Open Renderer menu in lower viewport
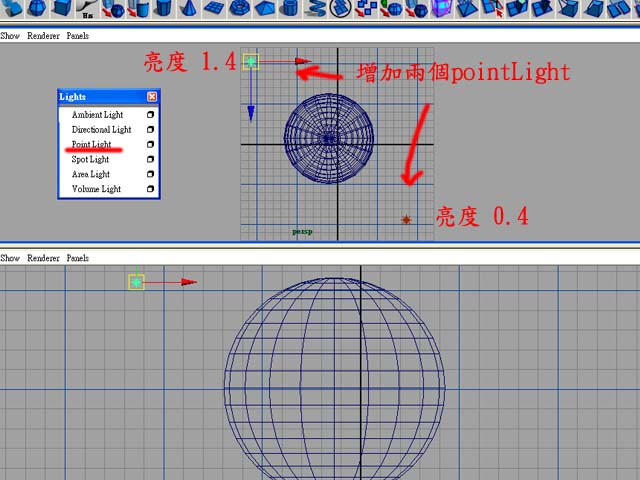 [x=43, y=258]
